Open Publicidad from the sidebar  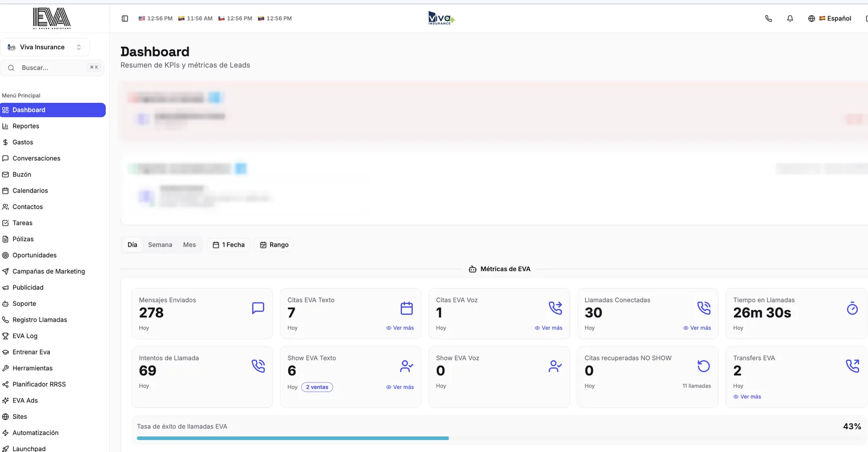pyautogui.click(x=53, y=287)
